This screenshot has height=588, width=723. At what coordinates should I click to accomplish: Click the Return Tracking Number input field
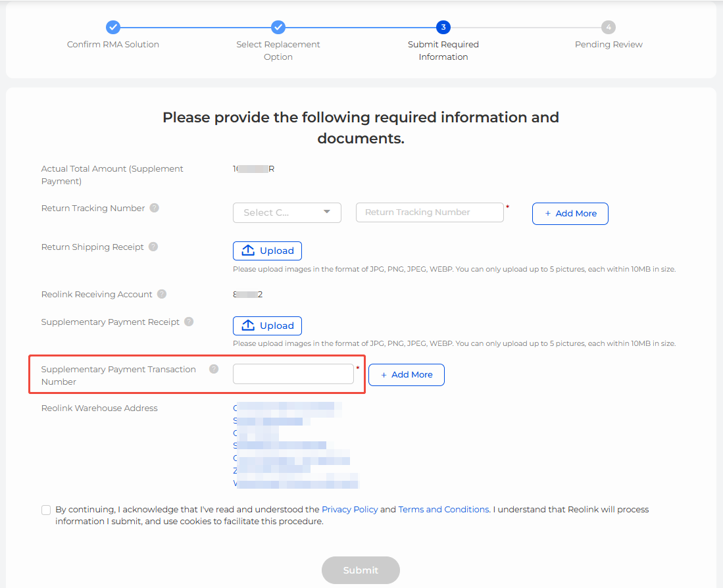coord(430,212)
